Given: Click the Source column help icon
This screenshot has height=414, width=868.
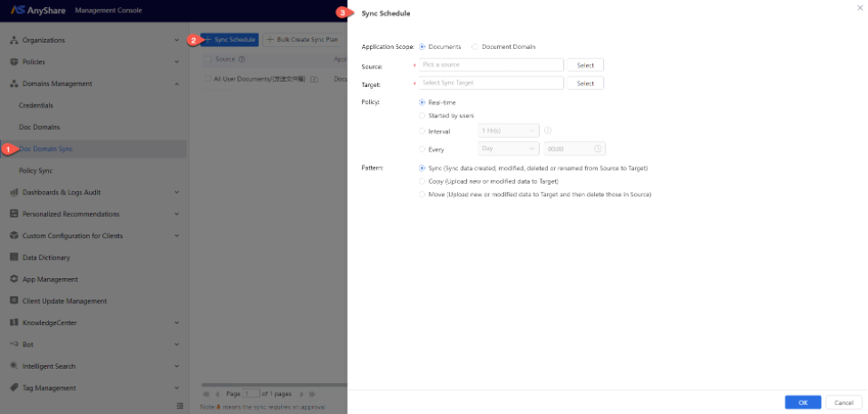Looking at the screenshot, I should click(241, 60).
